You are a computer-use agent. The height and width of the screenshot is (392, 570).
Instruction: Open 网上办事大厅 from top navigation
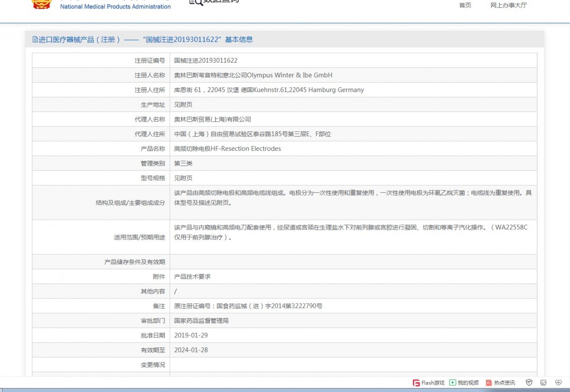(x=509, y=5)
